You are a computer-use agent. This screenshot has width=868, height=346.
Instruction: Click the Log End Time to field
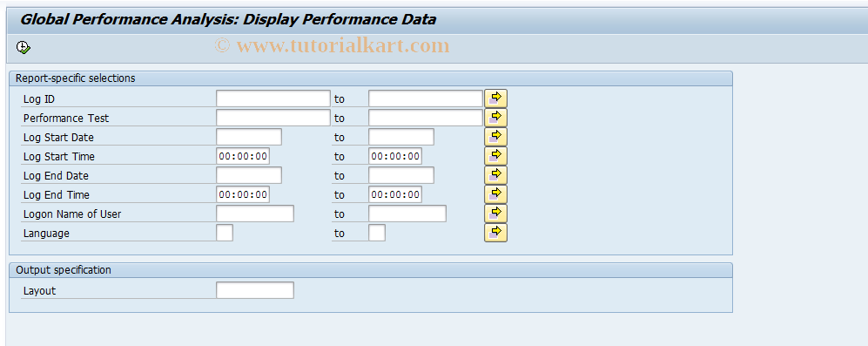point(394,194)
